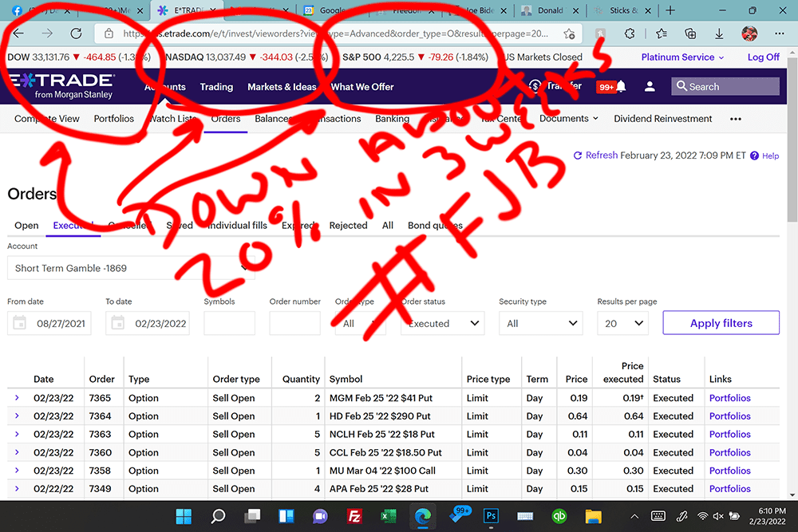Click the Apply filters button

(721, 323)
